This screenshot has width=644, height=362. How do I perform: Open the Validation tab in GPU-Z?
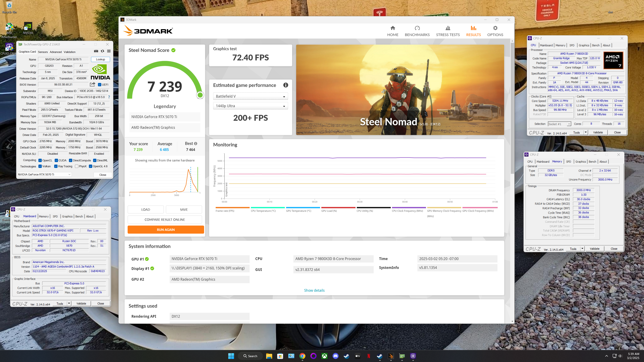point(69,52)
